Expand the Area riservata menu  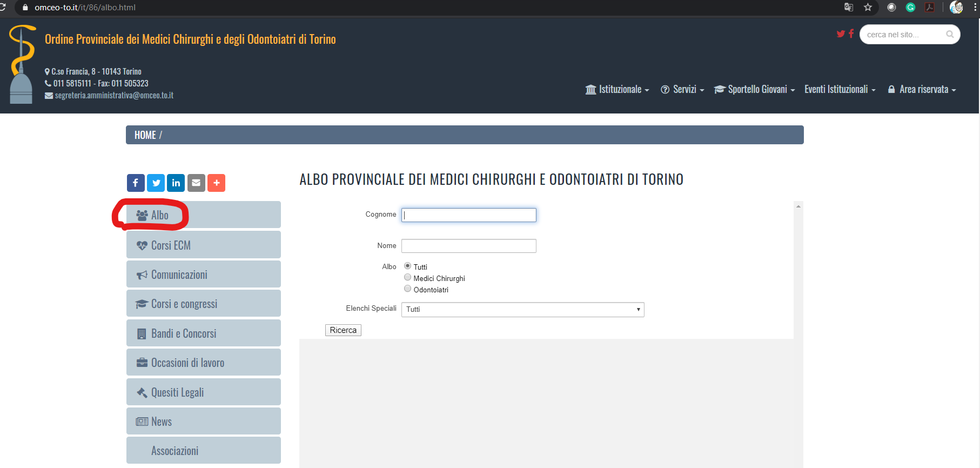(922, 90)
